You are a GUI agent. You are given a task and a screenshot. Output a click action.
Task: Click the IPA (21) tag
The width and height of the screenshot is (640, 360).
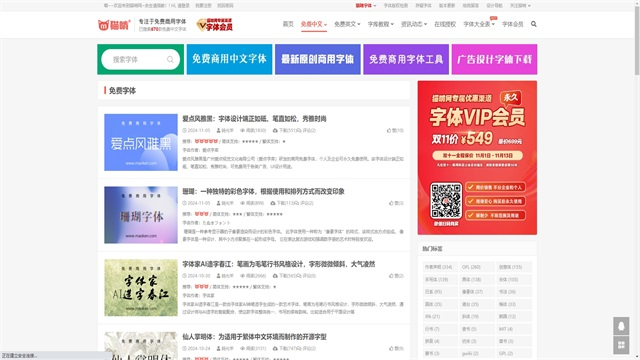440,316
